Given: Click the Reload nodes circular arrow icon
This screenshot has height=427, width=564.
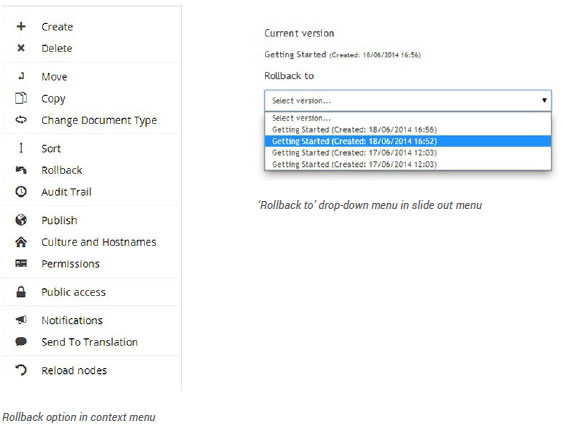Looking at the screenshot, I should click(21, 370).
